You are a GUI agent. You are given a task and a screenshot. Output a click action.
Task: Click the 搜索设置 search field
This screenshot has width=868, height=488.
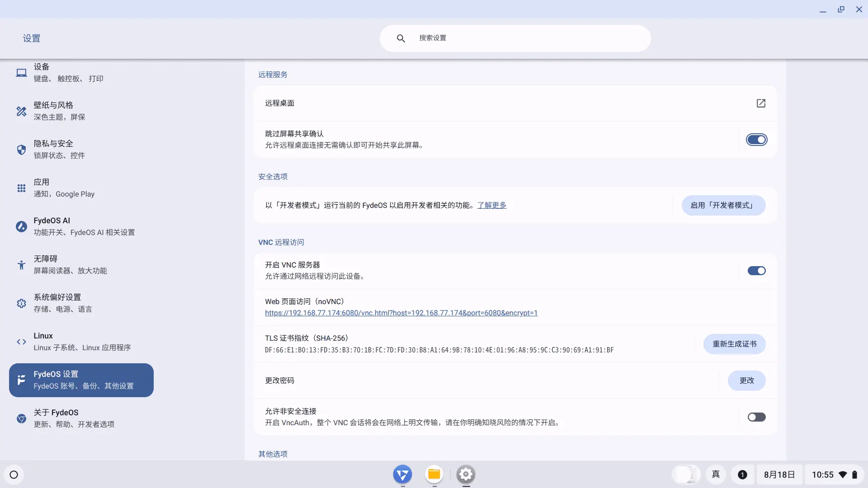pyautogui.click(x=515, y=38)
